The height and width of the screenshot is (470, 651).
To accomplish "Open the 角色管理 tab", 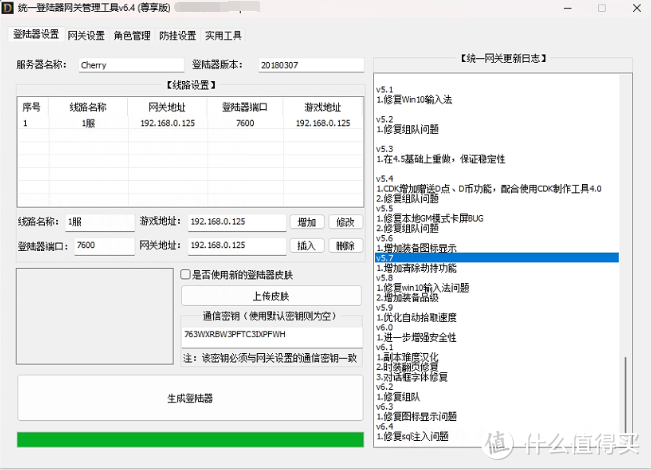I will tap(132, 36).
